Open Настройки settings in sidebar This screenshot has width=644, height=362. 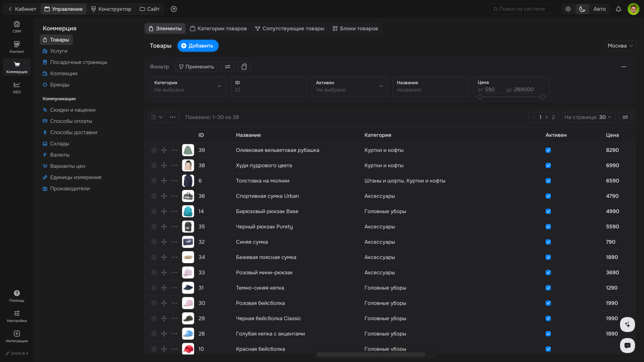pyautogui.click(x=17, y=316)
